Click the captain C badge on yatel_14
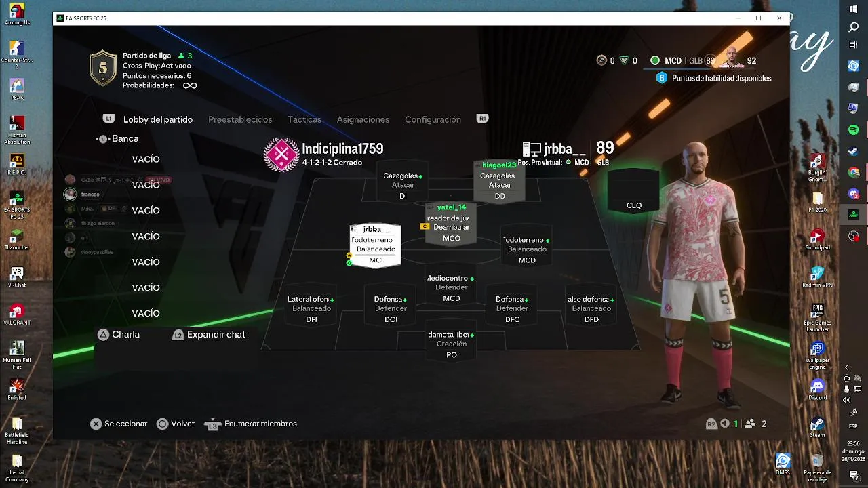This screenshot has width=868, height=488. pyautogui.click(x=425, y=226)
